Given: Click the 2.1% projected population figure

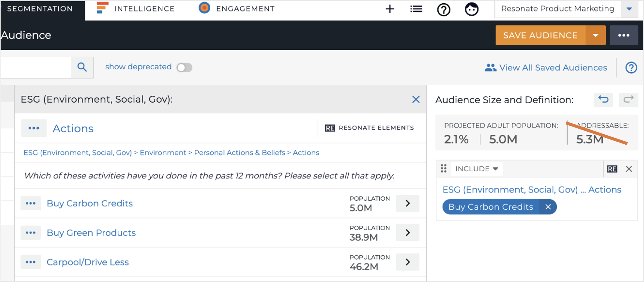Looking at the screenshot, I should tap(456, 139).
